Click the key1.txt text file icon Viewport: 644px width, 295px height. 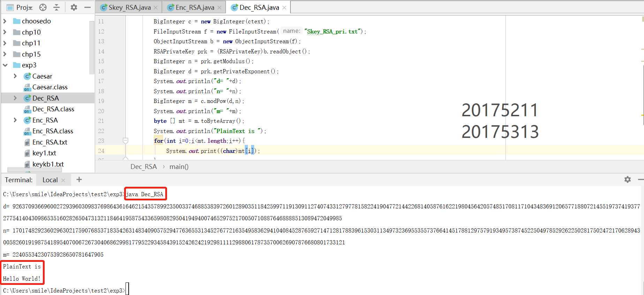point(27,153)
